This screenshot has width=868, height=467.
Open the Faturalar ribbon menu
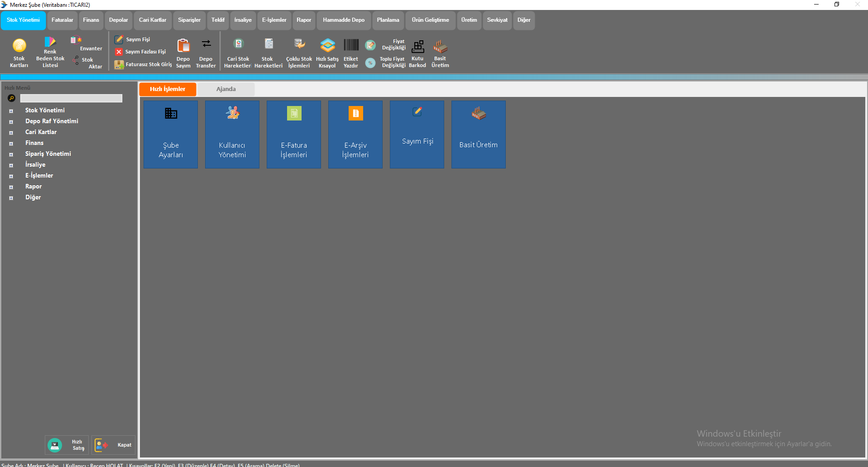click(62, 20)
